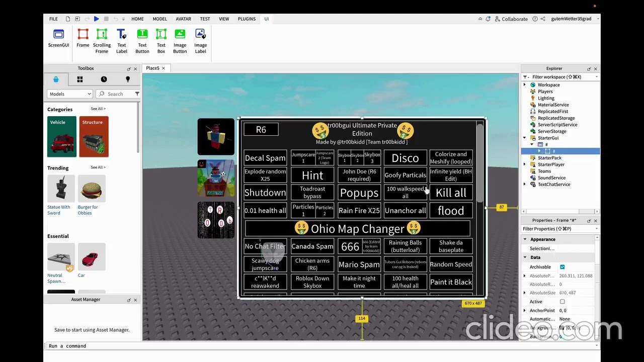The image size is (644, 362).
Task: Expand the StarterPlayer tree node
Action: click(525, 164)
